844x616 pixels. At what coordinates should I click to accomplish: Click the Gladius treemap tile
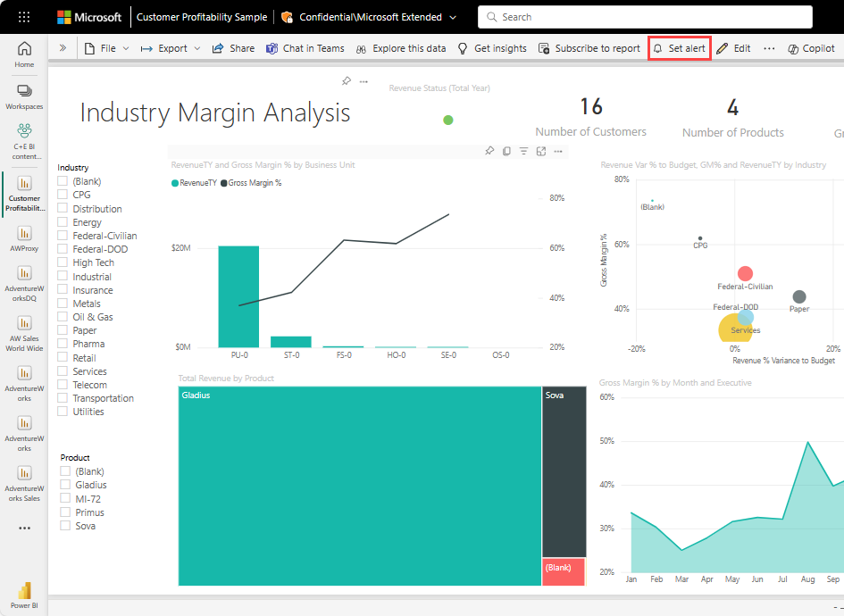tap(360, 486)
